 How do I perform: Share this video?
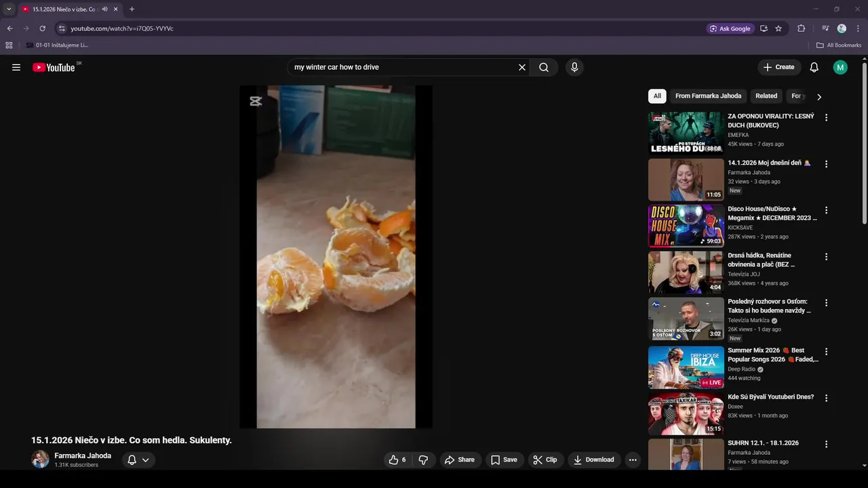[x=460, y=460]
